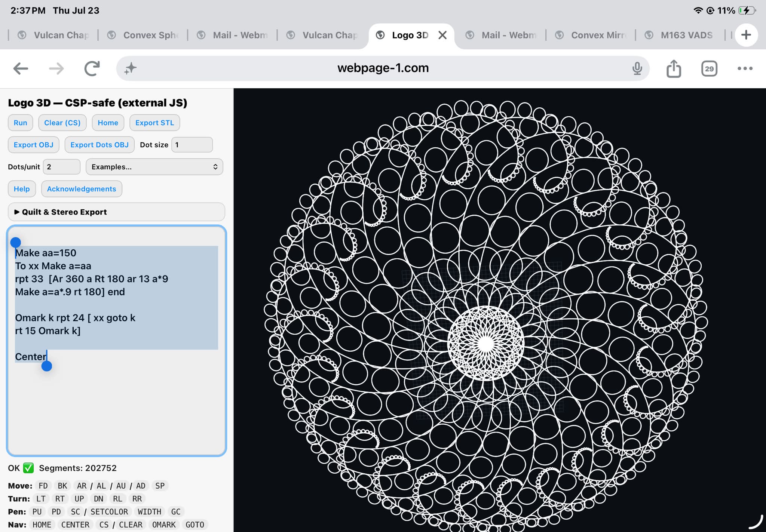
Task: Click the Clear (CS) button
Action: click(x=62, y=123)
